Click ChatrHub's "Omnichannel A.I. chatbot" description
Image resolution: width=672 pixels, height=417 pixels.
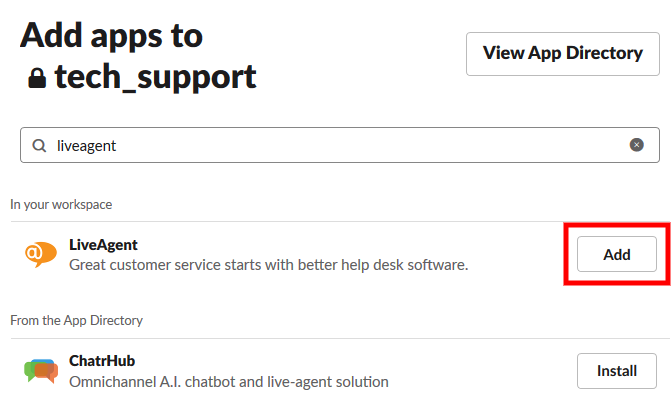(228, 382)
